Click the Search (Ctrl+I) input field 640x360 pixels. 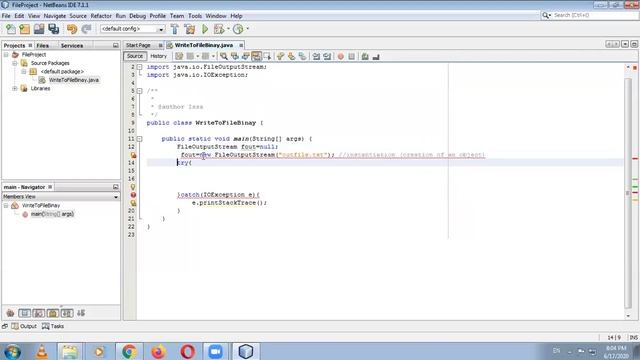pyautogui.click(x=594, y=16)
